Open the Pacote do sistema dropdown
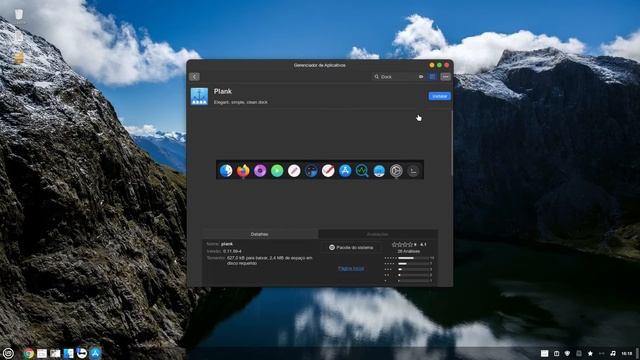Image resolution: width=640 pixels, height=360 pixels. coord(351,247)
